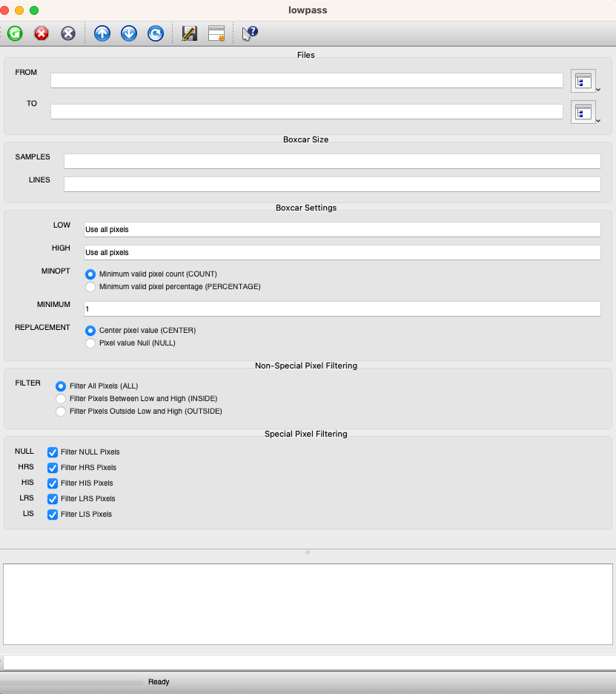The height and width of the screenshot is (694, 616).
Task: Choose Filter Pixels Between Low and High
Action: tap(61, 399)
